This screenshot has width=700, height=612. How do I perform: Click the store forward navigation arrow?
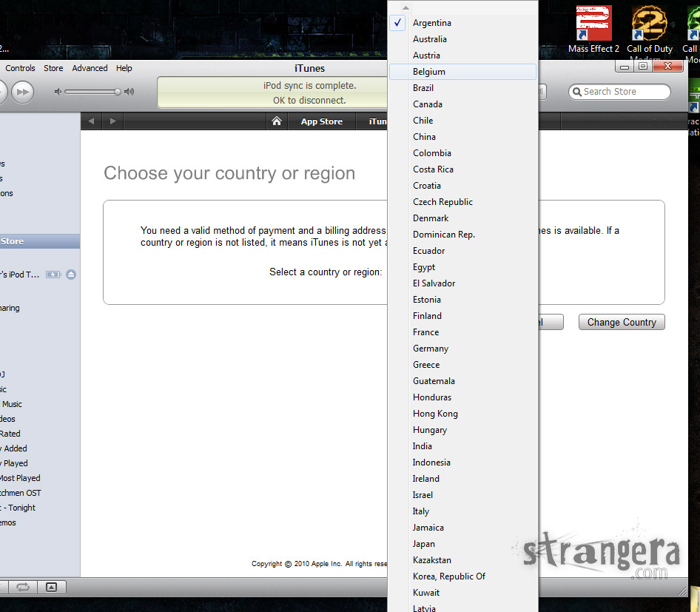point(112,121)
